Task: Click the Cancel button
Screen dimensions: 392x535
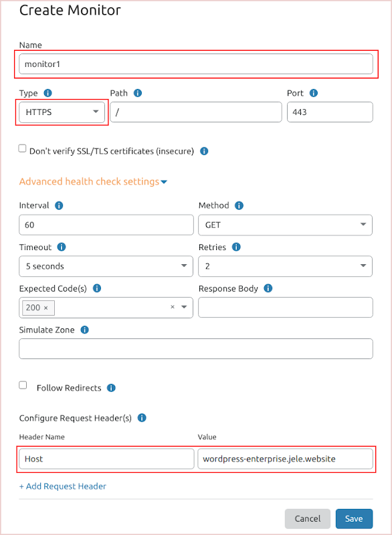Action: tap(308, 519)
